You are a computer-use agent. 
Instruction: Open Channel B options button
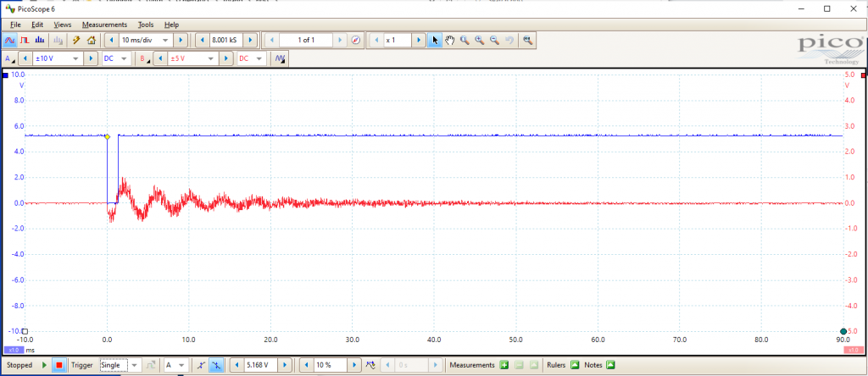[x=144, y=58]
